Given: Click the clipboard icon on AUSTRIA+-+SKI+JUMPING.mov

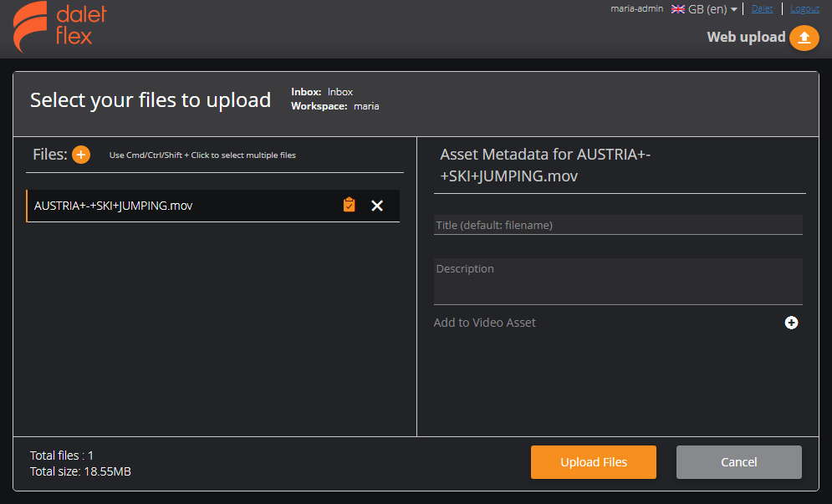Looking at the screenshot, I should click(x=350, y=205).
